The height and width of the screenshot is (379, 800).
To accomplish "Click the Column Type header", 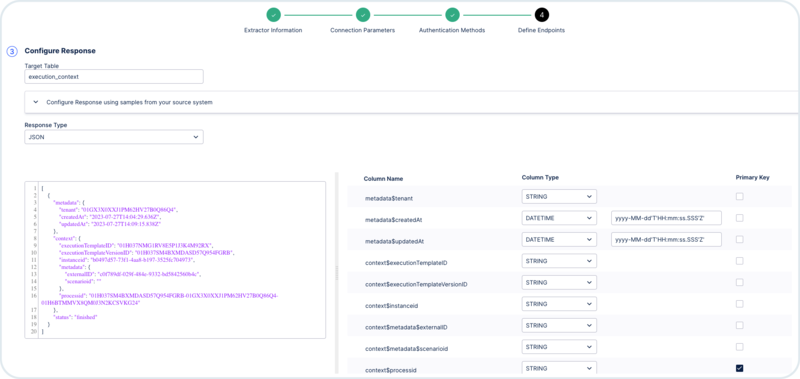I will click(x=540, y=178).
